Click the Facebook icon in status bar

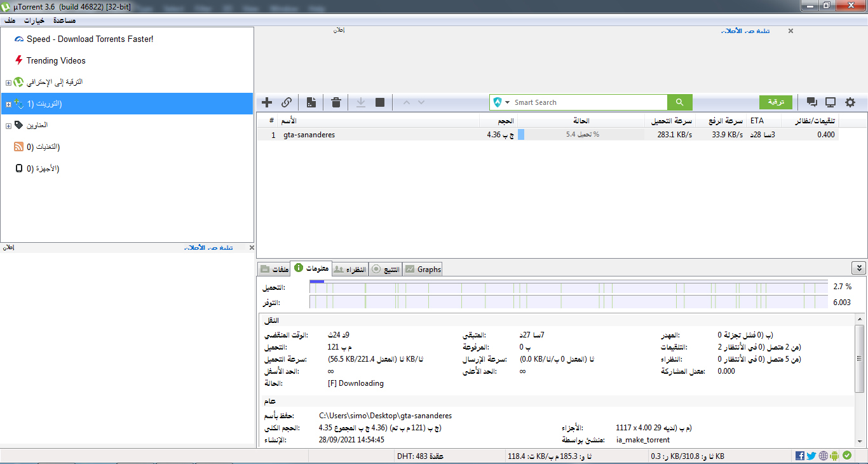coord(800,456)
